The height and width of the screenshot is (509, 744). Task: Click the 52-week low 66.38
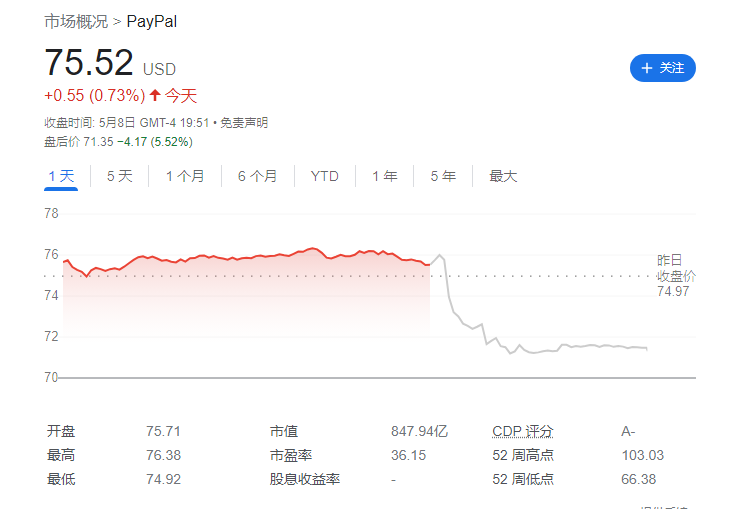point(639,479)
